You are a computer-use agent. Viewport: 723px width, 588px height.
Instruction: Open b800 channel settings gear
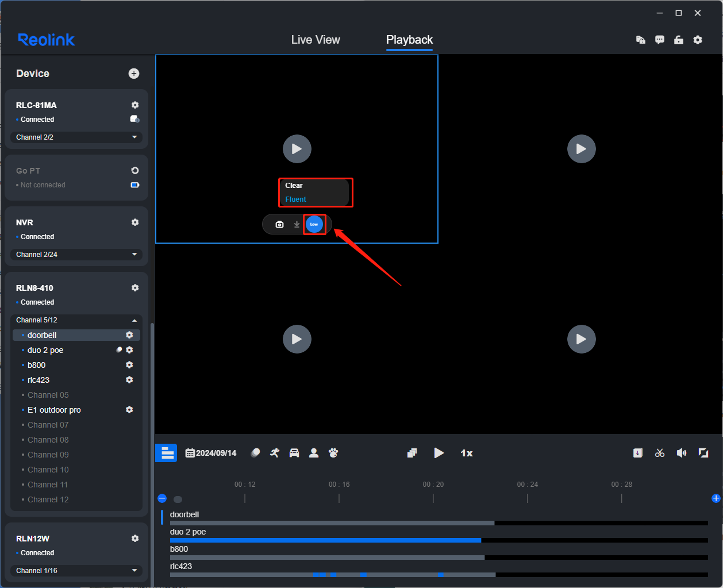(x=129, y=365)
